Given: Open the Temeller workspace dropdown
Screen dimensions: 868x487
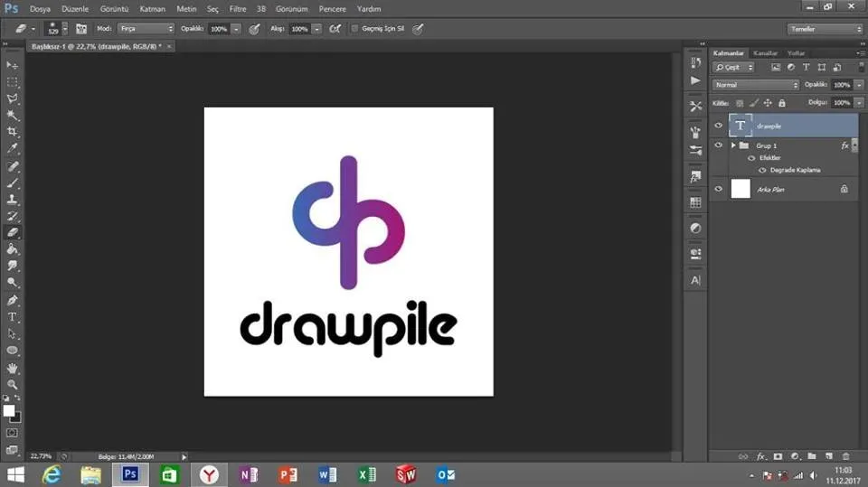Looking at the screenshot, I should click(x=825, y=29).
